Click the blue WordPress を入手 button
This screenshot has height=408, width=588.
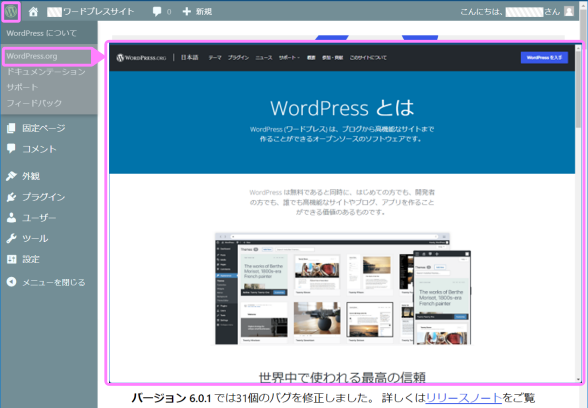coord(544,57)
